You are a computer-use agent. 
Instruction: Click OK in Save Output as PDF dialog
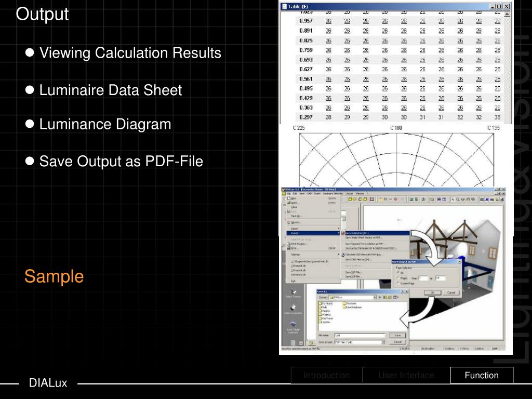coord(433,292)
